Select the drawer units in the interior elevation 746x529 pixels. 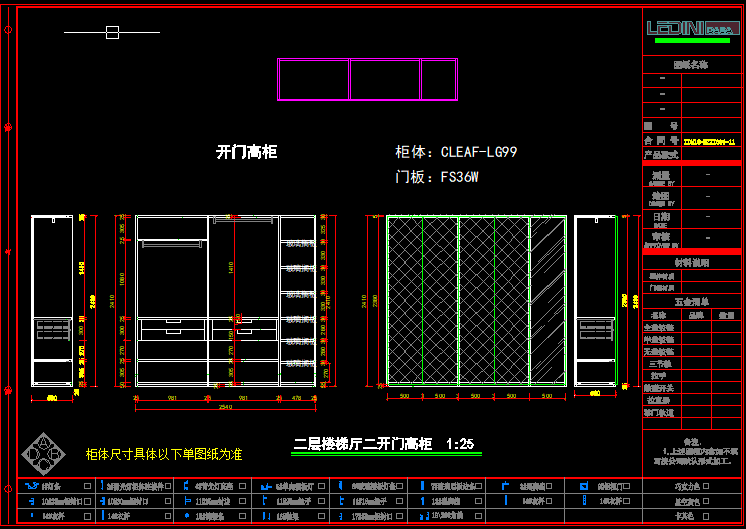tap(208, 329)
